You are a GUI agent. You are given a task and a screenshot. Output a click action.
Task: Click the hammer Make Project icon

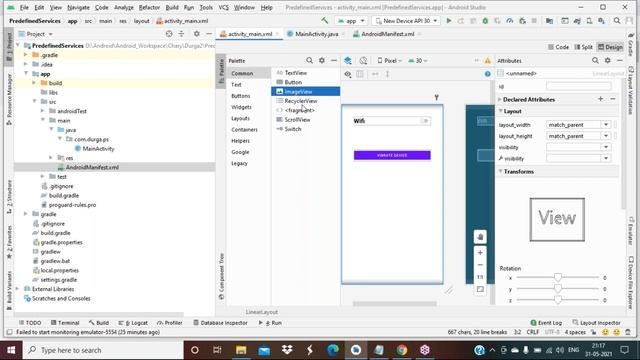coord(324,20)
